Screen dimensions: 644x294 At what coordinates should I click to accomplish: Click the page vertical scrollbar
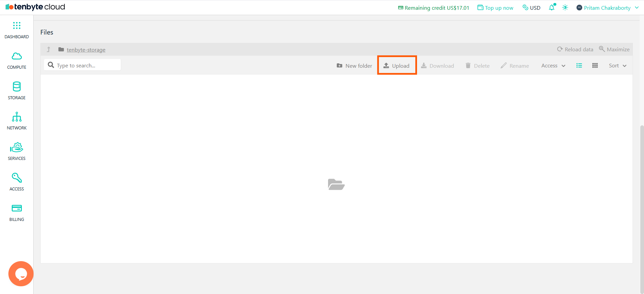click(642, 209)
